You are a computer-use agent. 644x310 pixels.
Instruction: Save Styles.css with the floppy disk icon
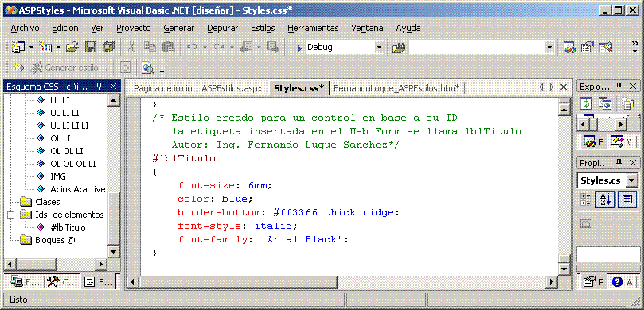tap(91, 47)
